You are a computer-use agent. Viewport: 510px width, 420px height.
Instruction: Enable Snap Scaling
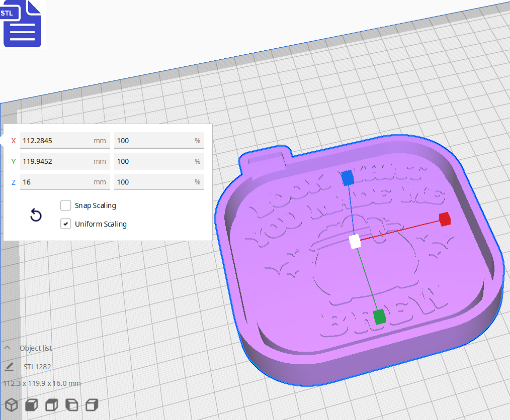65,205
